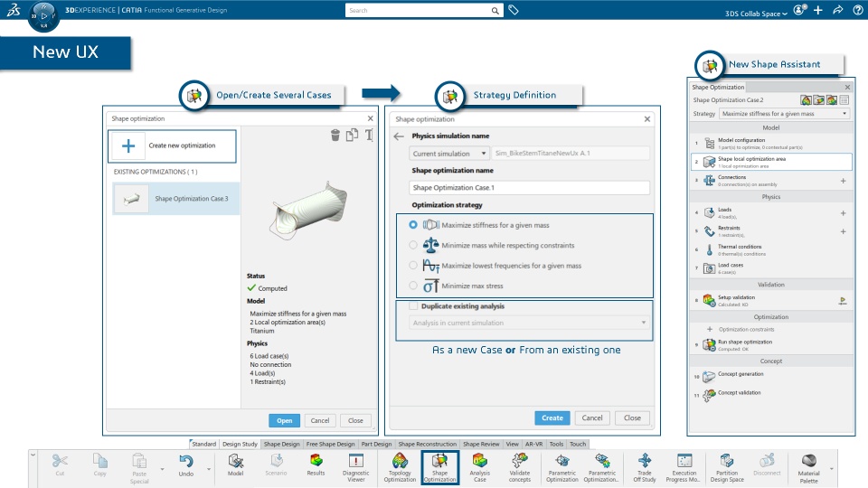
Task: Open the Concept generation step
Action: (771, 377)
